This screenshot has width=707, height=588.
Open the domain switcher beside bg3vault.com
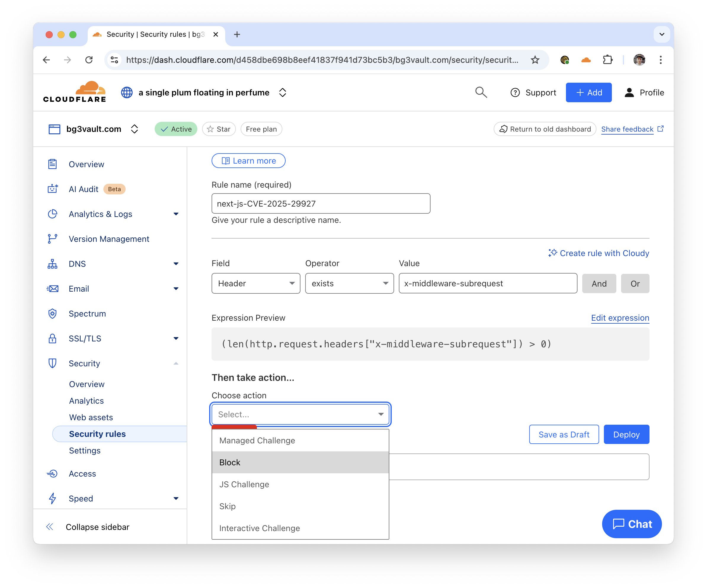[x=134, y=129]
